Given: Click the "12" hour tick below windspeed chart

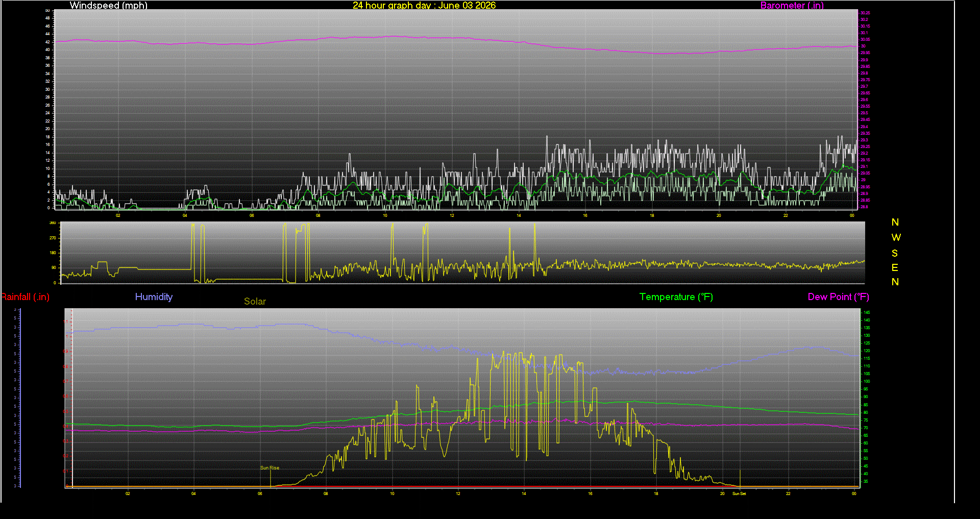Looking at the screenshot, I should pos(452,215).
